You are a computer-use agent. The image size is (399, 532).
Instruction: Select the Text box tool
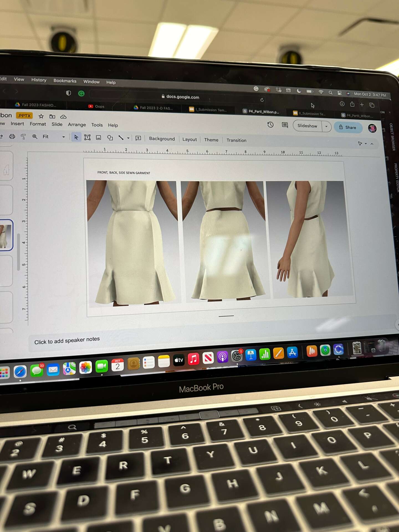coord(87,137)
